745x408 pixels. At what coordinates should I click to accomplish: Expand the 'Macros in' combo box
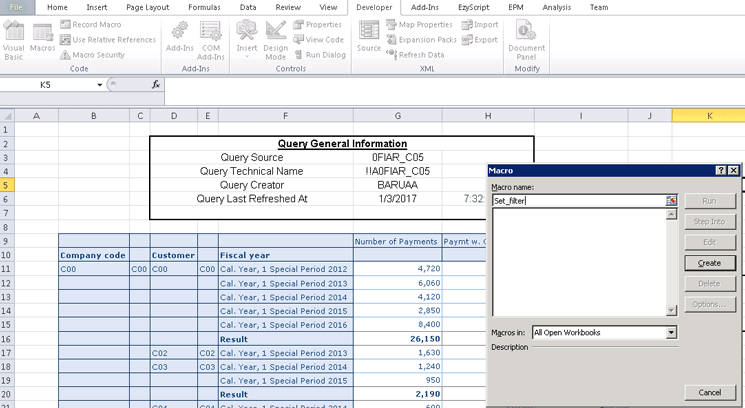point(671,332)
